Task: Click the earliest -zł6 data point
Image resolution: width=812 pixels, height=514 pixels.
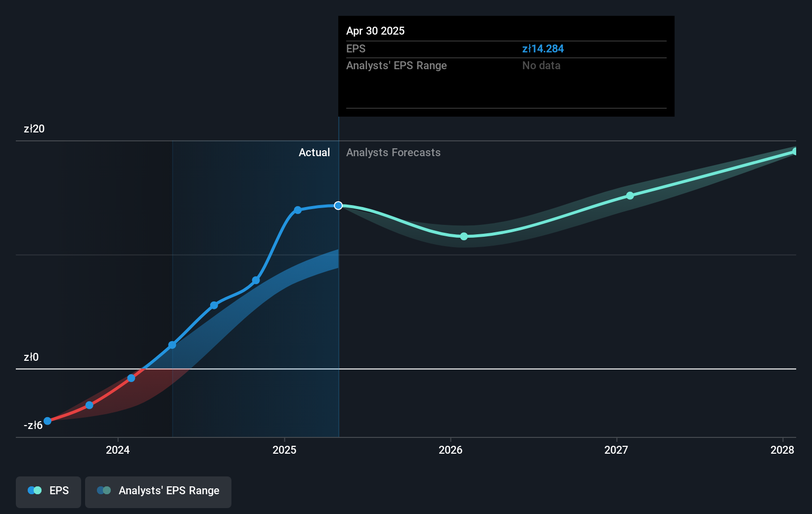Action: point(47,421)
